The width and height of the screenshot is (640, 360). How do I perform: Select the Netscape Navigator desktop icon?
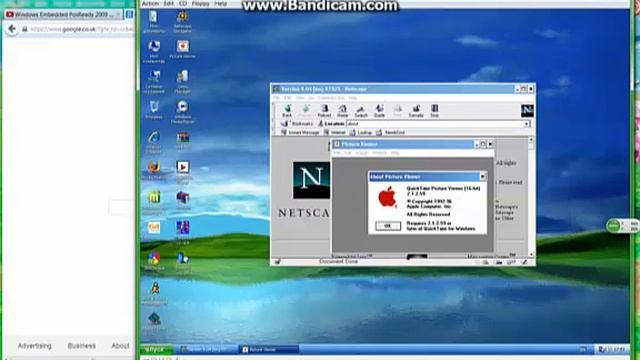(x=182, y=22)
